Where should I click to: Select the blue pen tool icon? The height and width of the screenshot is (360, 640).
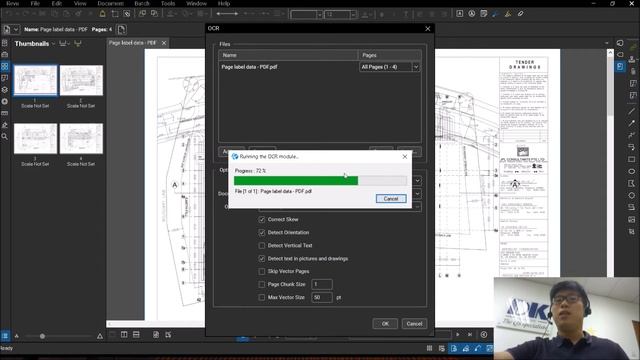tap(496, 14)
